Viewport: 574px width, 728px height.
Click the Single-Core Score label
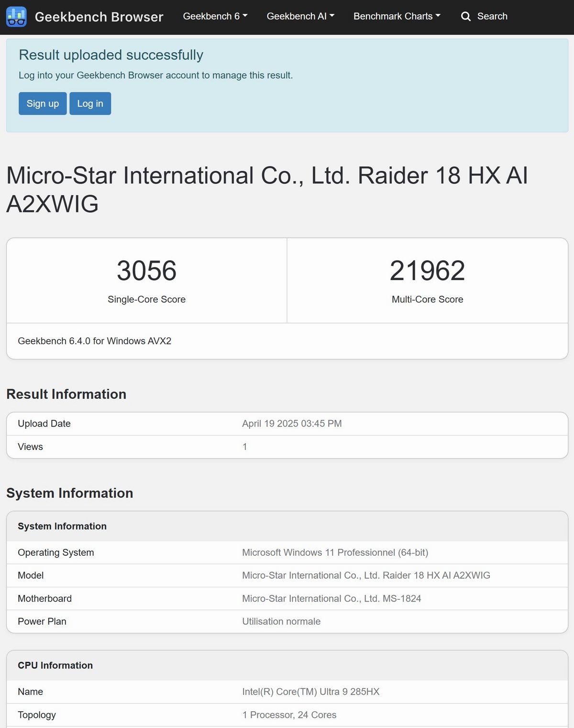point(146,299)
